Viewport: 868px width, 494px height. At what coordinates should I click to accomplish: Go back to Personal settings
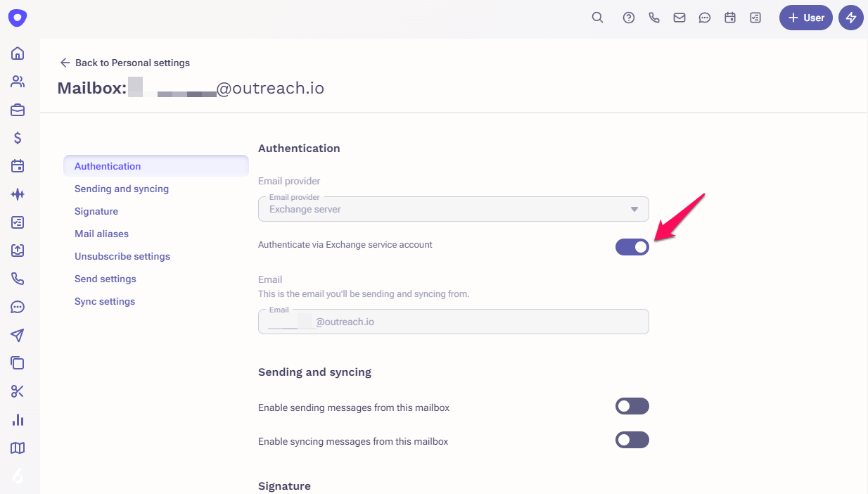coord(125,63)
